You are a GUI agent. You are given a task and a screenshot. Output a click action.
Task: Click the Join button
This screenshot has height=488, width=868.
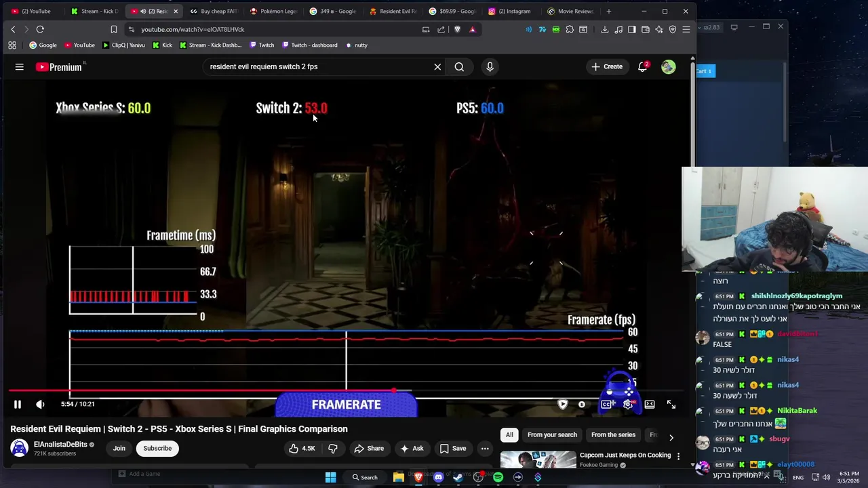119,448
